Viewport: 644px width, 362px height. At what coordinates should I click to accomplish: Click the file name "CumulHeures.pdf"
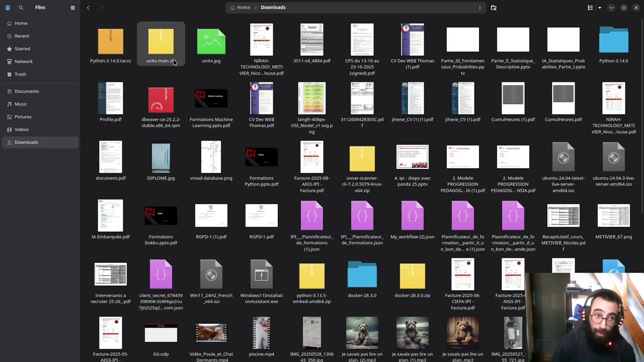click(x=563, y=120)
